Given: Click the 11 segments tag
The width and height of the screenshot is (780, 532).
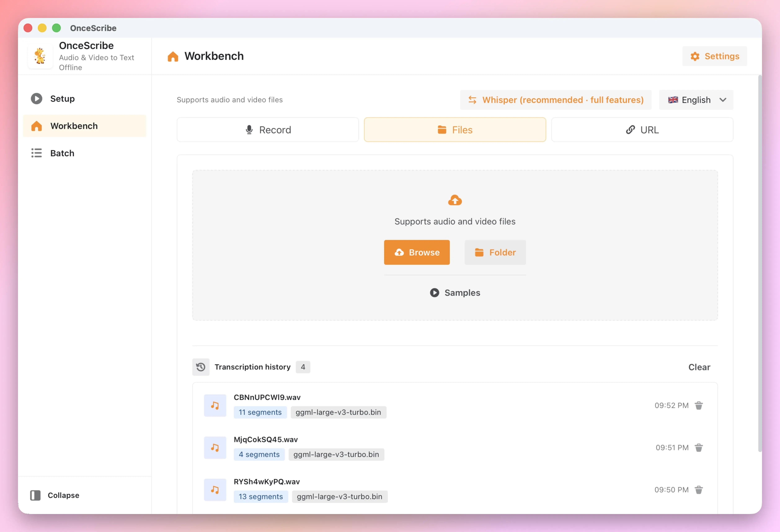Looking at the screenshot, I should [x=260, y=412].
